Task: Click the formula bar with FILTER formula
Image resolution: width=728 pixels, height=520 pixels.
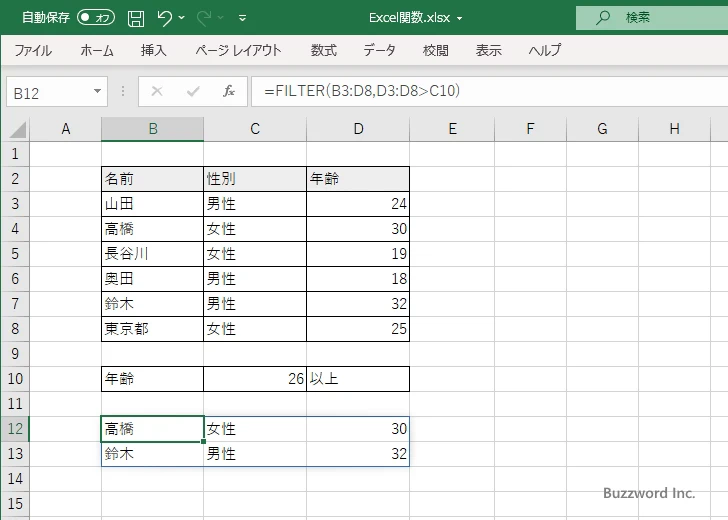Action: point(489,91)
